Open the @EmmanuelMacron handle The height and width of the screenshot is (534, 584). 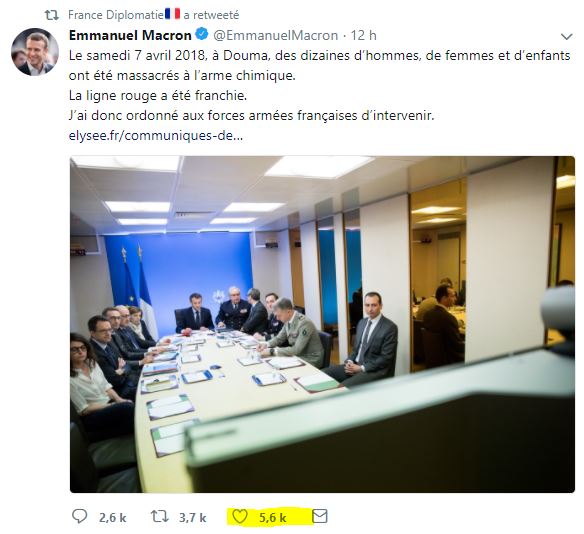point(275,35)
